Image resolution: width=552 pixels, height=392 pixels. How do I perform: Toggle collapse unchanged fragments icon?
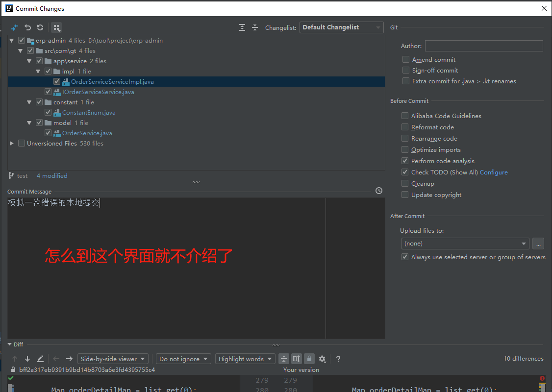[284, 359]
